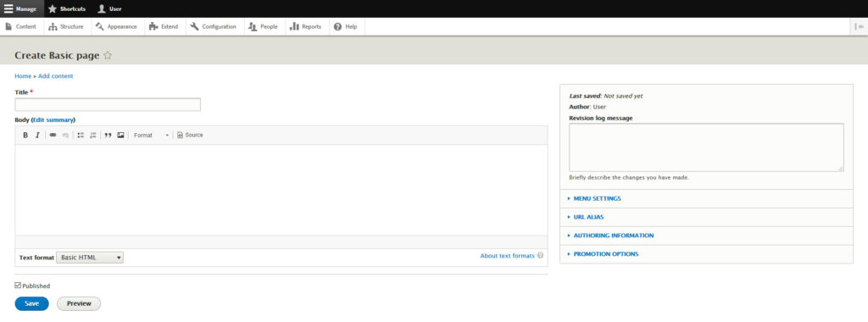Insert a block quote
Viewport: 868px width, 322px height.
(x=108, y=135)
